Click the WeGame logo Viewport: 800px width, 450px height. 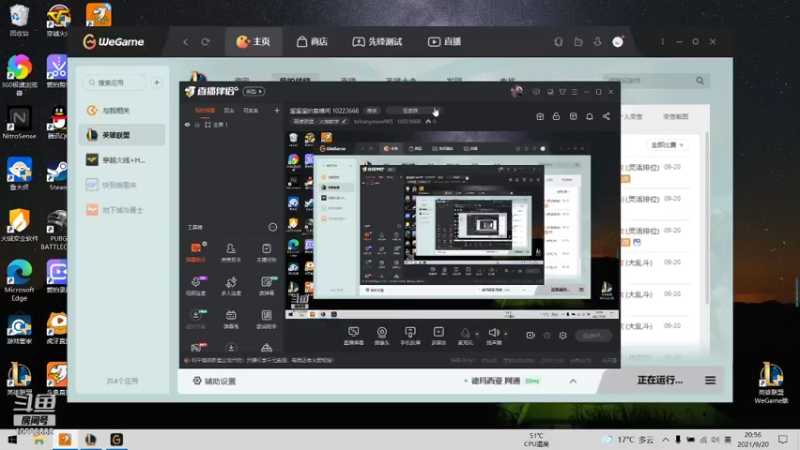(113, 42)
